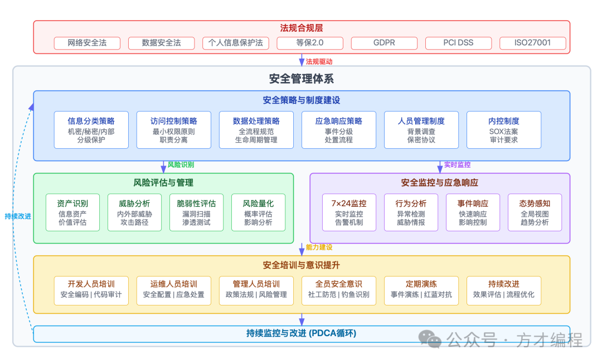
Task: Select the 态势感知 card
Action: [x=535, y=212]
